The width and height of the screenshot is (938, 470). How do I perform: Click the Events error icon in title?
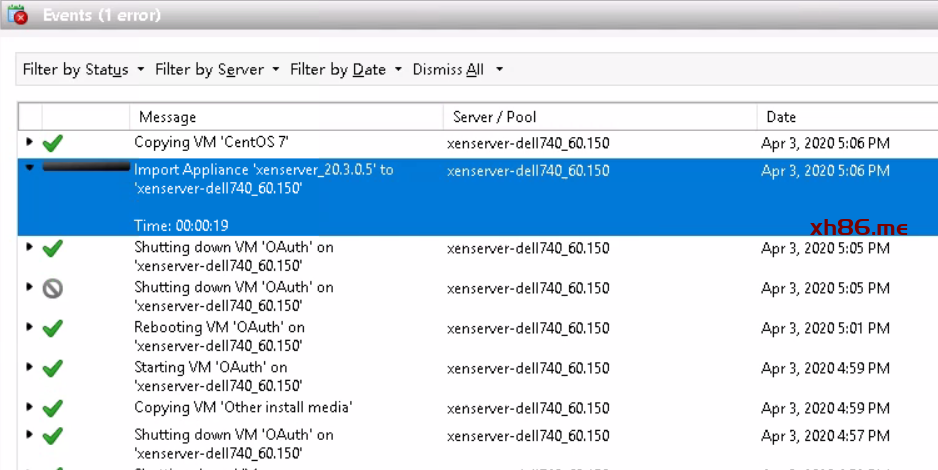coord(17,16)
